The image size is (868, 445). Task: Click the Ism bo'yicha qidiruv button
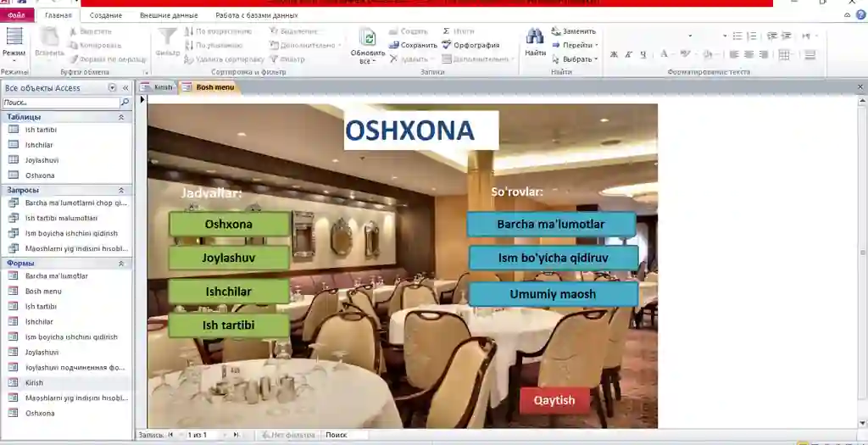554,259
